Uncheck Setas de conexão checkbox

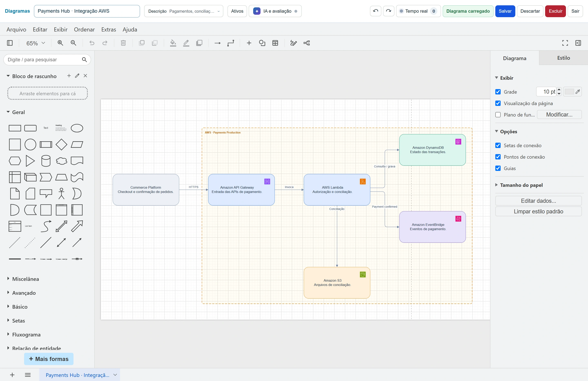[498, 145]
